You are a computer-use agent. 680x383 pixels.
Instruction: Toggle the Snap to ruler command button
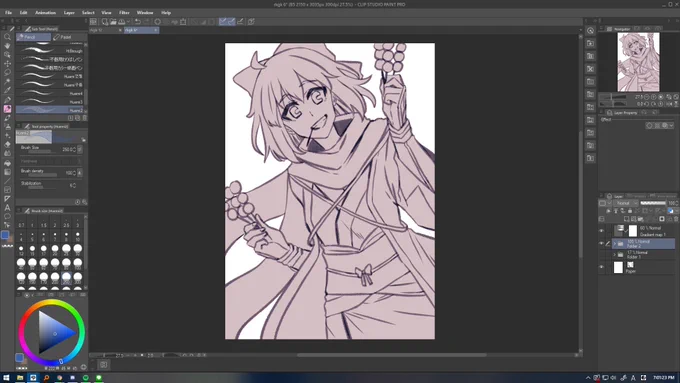tap(222, 21)
